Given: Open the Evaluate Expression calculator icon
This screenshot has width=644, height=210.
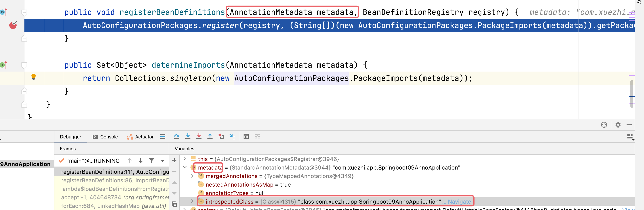Looking at the screenshot, I should click(x=246, y=137).
